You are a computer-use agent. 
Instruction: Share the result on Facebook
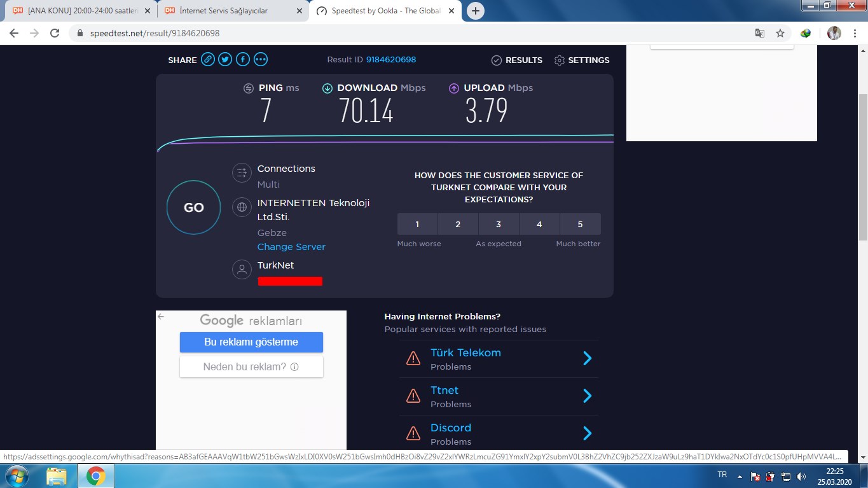[243, 59]
